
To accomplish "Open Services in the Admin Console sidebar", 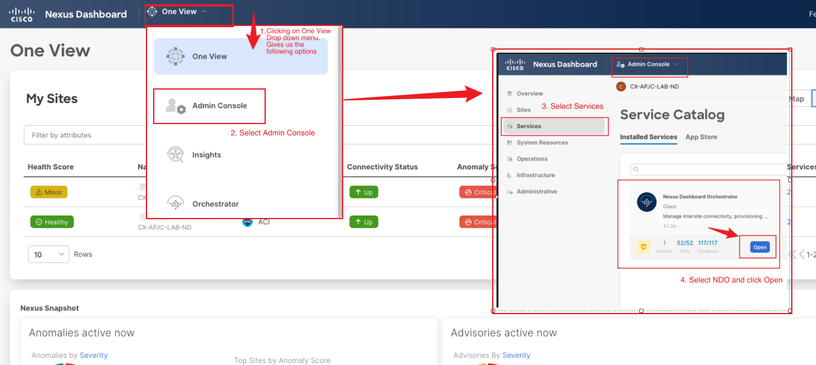I will click(x=554, y=126).
